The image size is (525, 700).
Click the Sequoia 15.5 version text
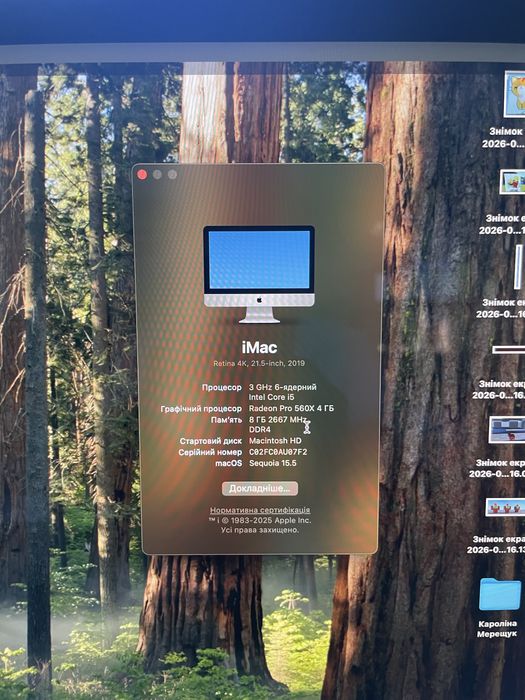[x=273, y=463]
